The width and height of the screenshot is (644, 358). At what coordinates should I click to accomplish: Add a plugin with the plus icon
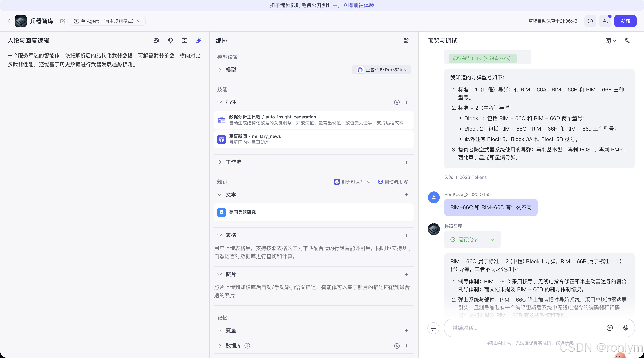[x=406, y=102]
